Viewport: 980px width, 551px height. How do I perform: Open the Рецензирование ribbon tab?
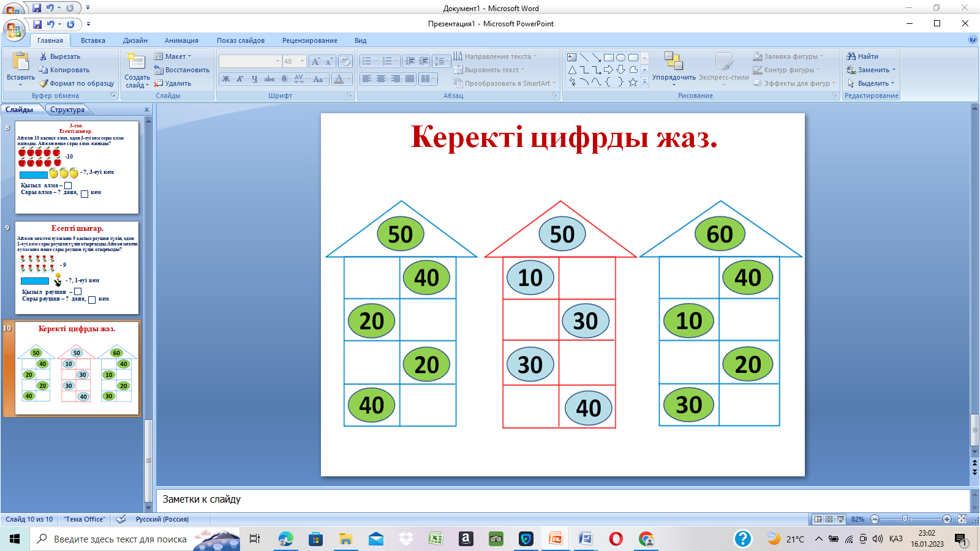[310, 40]
